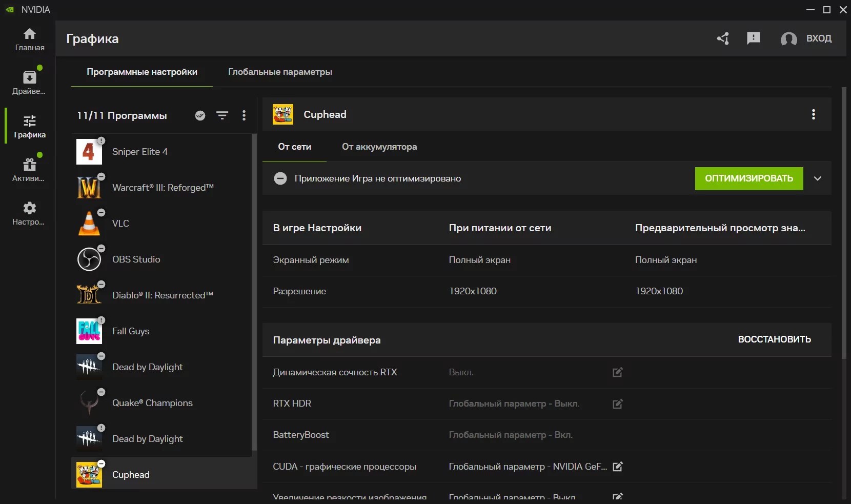Click the ОПТИМИЗИРОВАТЬ button
The width and height of the screenshot is (851, 504).
(749, 178)
